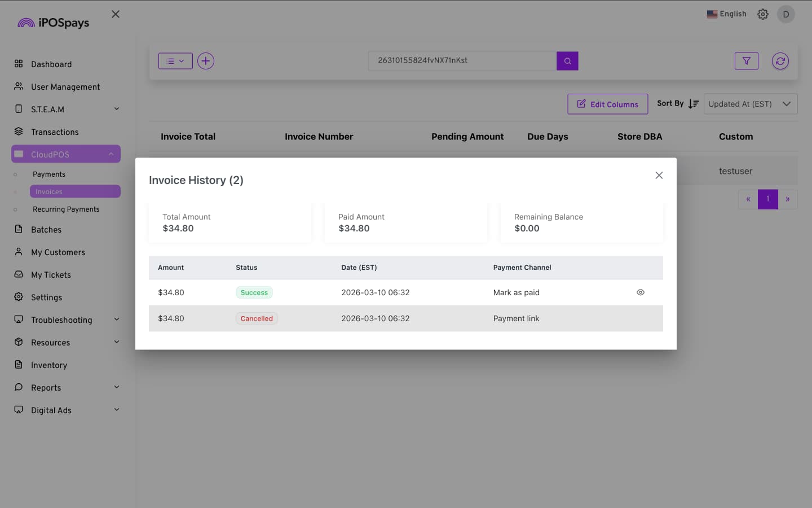The width and height of the screenshot is (812, 508).
Task: Close the Invoice History dialog
Action: point(659,176)
